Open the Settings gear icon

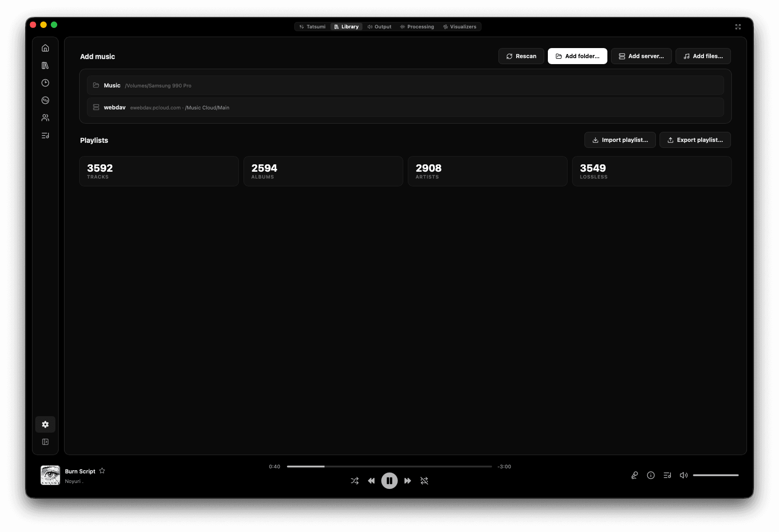[45, 424]
